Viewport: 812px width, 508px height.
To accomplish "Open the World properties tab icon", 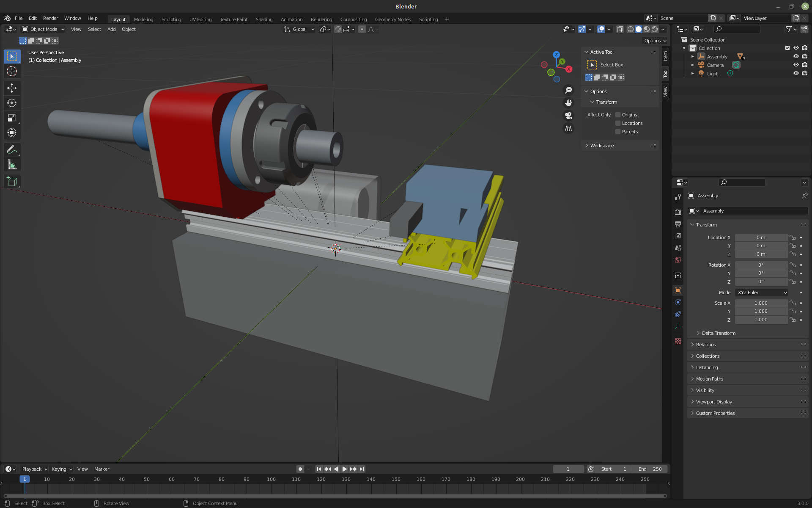I will [678, 260].
